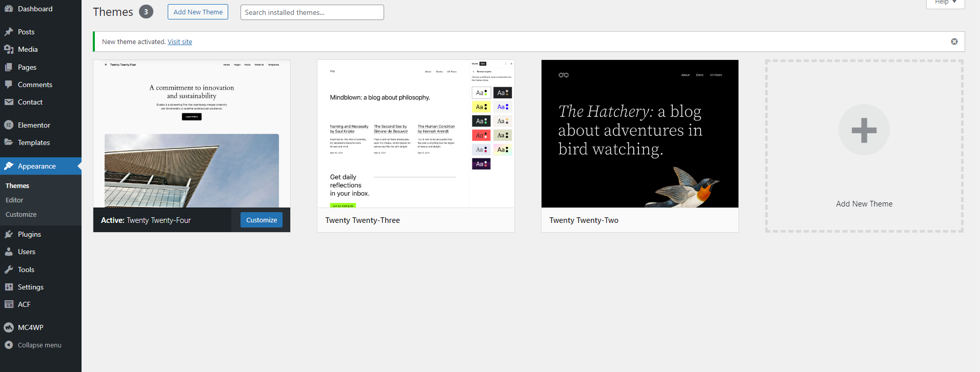Click the Search installed themes field
This screenshot has width=980, height=372.
[312, 12]
